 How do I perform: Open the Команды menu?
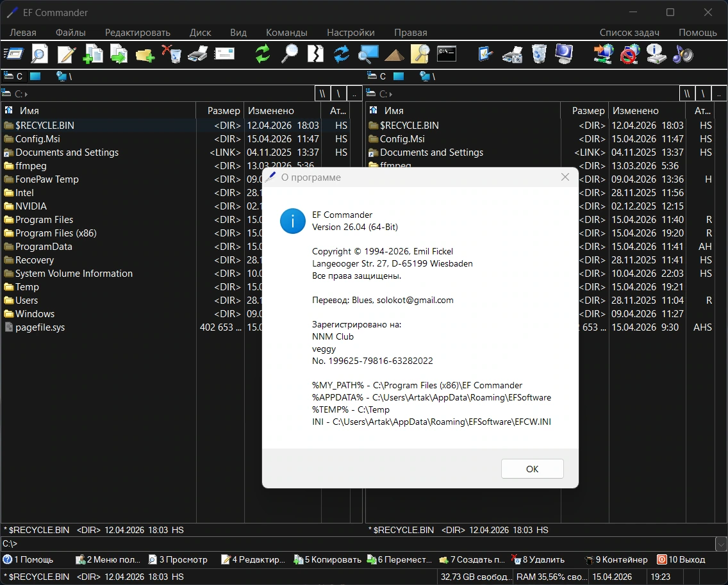[x=286, y=33]
